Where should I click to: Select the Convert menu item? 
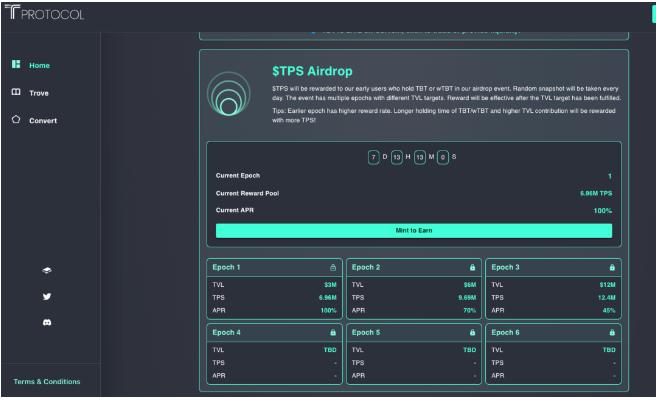[x=43, y=120]
